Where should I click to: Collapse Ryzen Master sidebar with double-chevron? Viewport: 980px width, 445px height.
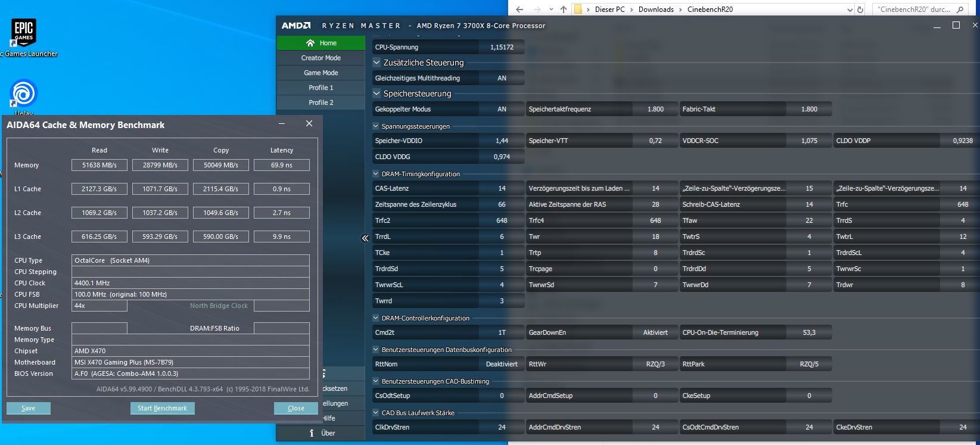[x=365, y=238]
